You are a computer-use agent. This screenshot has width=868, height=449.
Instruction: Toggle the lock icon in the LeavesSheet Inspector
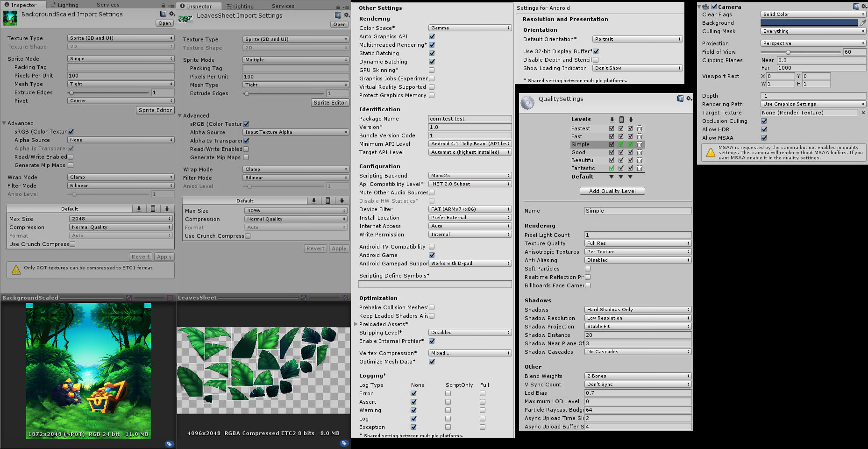(338, 7)
